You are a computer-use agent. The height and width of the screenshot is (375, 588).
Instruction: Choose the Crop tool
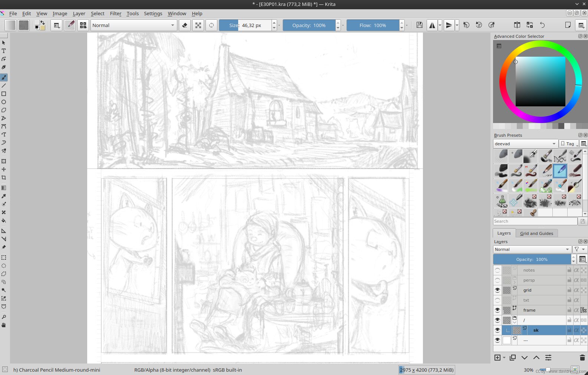[4, 177]
